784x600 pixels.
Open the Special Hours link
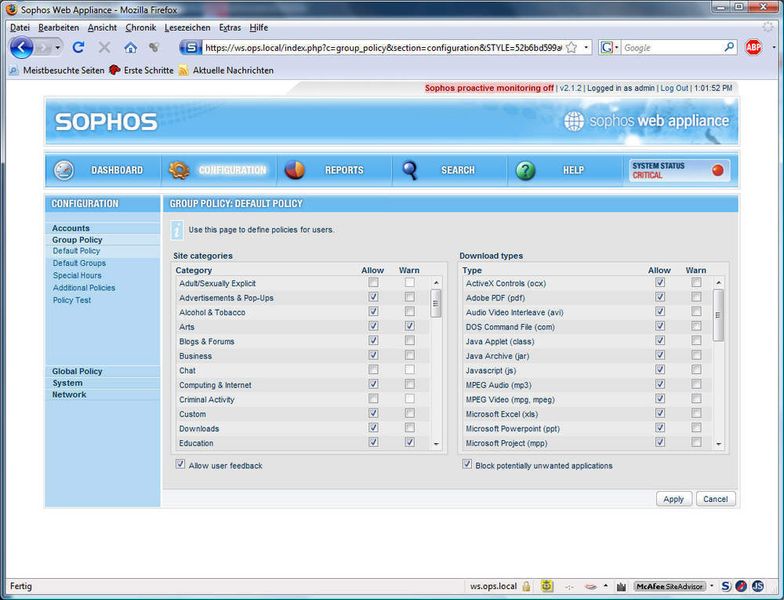pos(77,276)
